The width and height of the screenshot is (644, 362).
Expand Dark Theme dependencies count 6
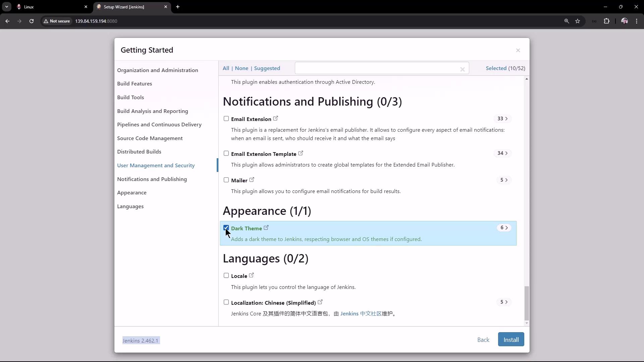tap(504, 228)
